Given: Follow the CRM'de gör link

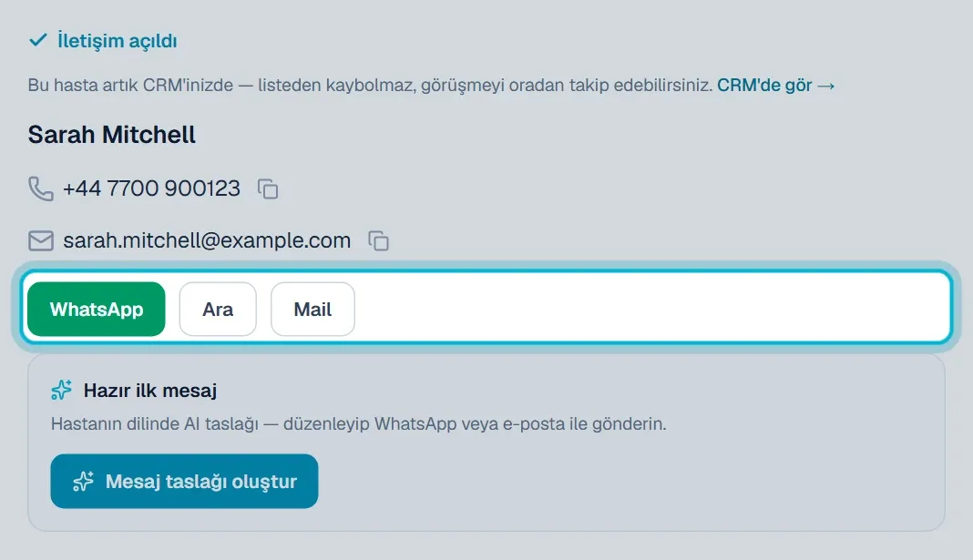Looking at the screenshot, I should tap(775, 85).
